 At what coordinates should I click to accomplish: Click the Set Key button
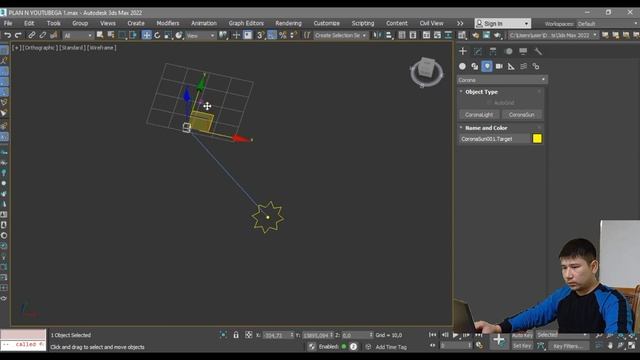pyautogui.click(x=522, y=346)
